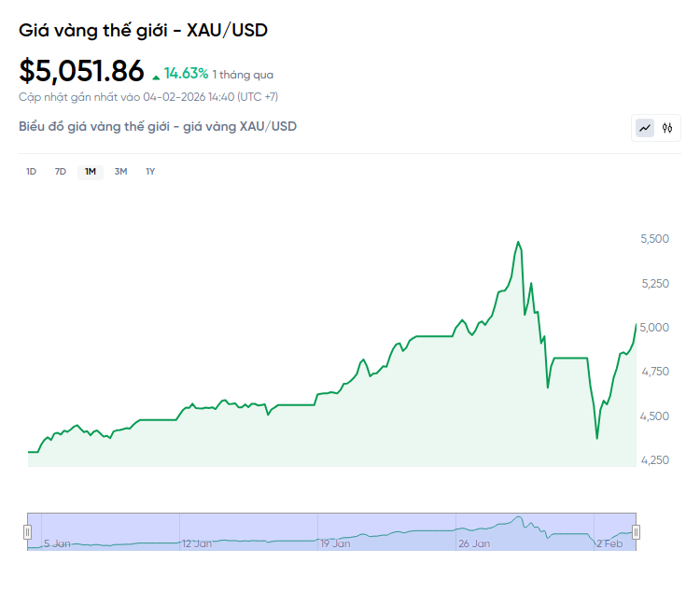The width and height of the screenshot is (700, 592).
Task: Click the $5,051.86 current price
Action: pos(82,71)
